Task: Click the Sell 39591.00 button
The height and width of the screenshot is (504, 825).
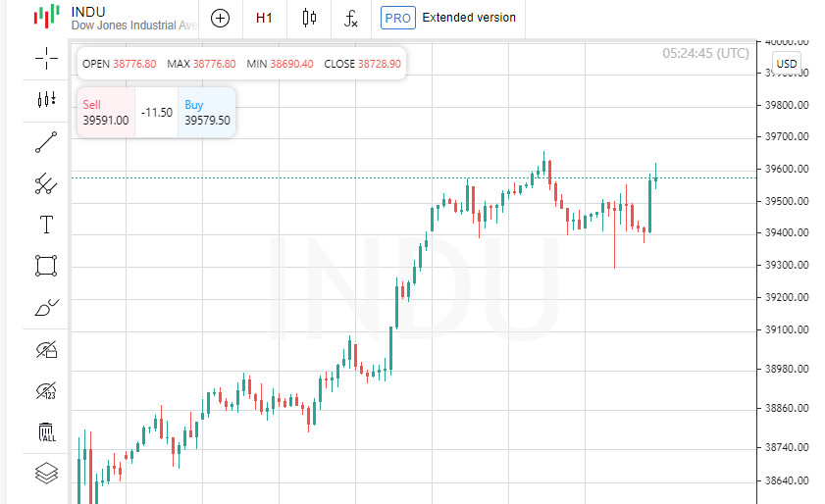Action: 105,113
